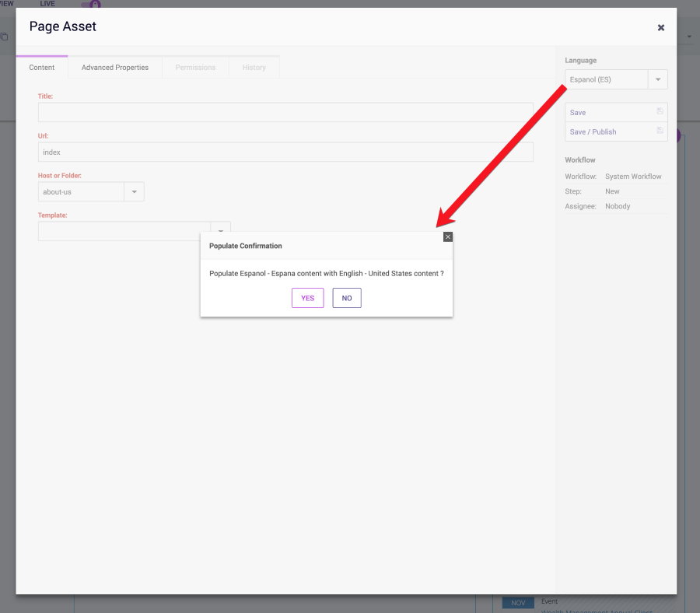The height and width of the screenshot is (613, 700).
Task: Focus the Template combo box field
Action: (x=124, y=231)
